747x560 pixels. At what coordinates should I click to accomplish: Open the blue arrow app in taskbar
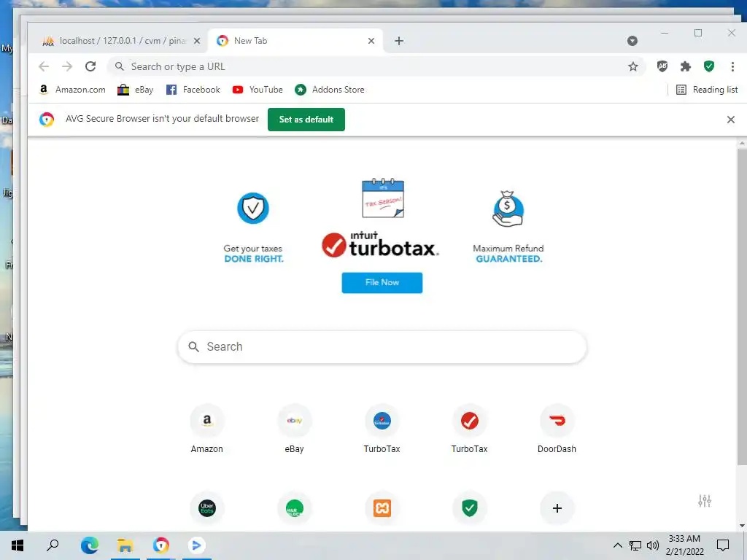pyautogui.click(x=196, y=545)
